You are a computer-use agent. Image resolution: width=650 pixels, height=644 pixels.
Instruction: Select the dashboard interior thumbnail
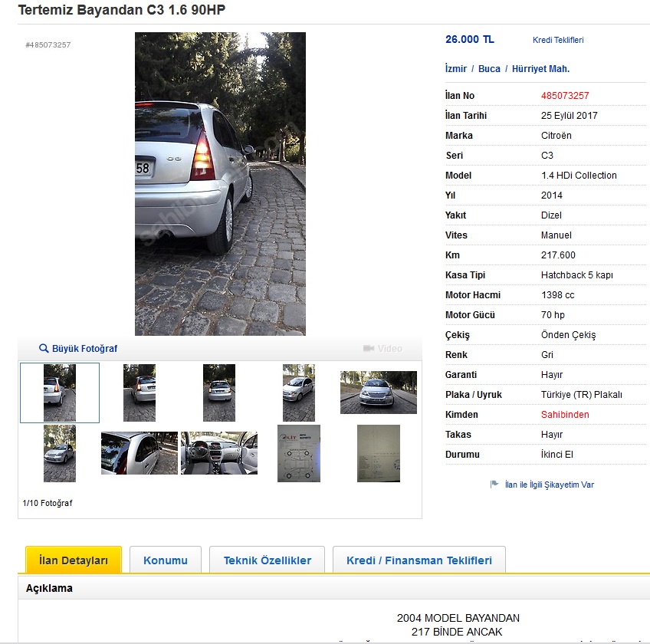tap(219, 453)
